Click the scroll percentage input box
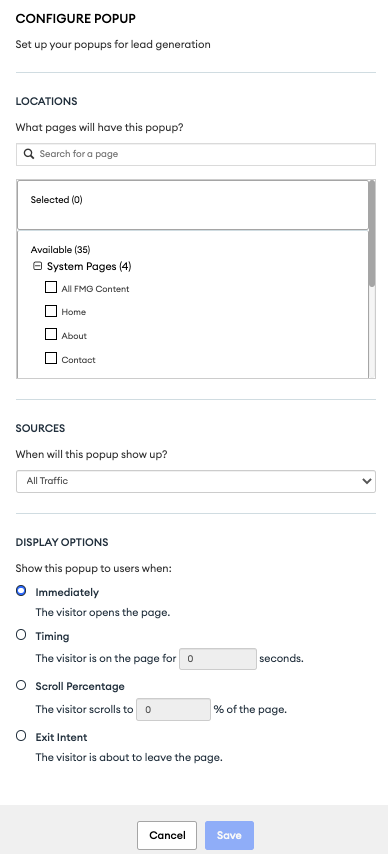This screenshot has width=388, height=854. (173, 710)
